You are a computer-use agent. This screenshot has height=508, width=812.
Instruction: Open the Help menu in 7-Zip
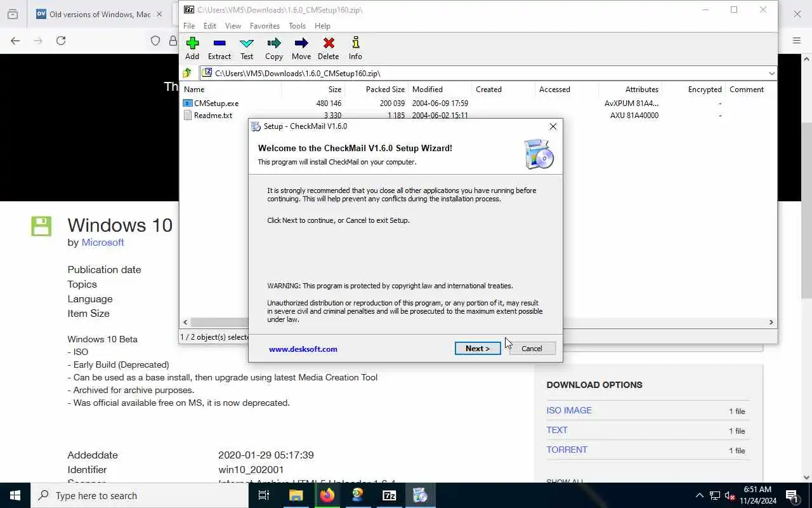pyautogui.click(x=322, y=26)
